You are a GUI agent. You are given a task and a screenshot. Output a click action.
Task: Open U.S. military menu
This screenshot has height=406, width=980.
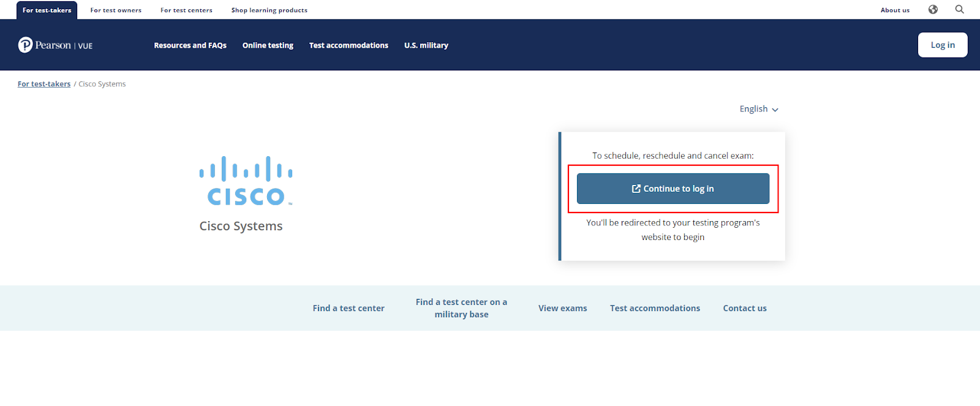pos(426,45)
